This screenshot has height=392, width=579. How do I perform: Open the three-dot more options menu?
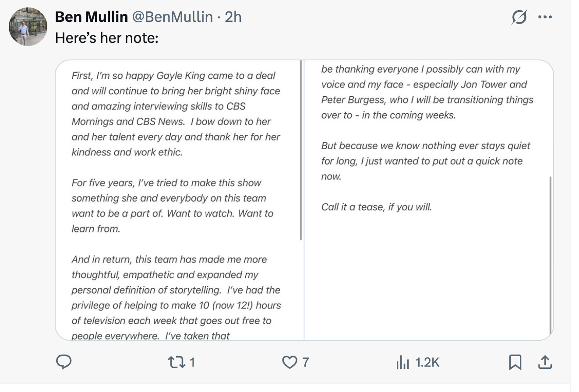tap(545, 17)
